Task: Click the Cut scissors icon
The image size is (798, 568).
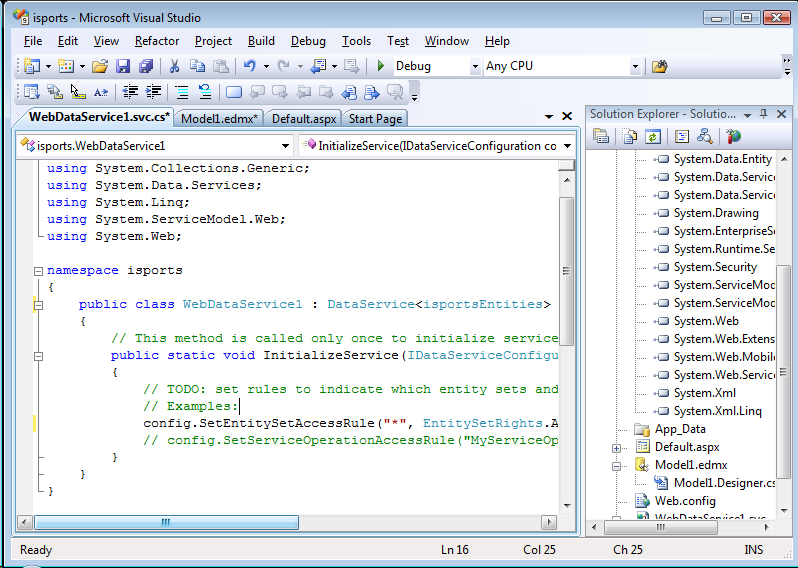Action: coord(174,67)
